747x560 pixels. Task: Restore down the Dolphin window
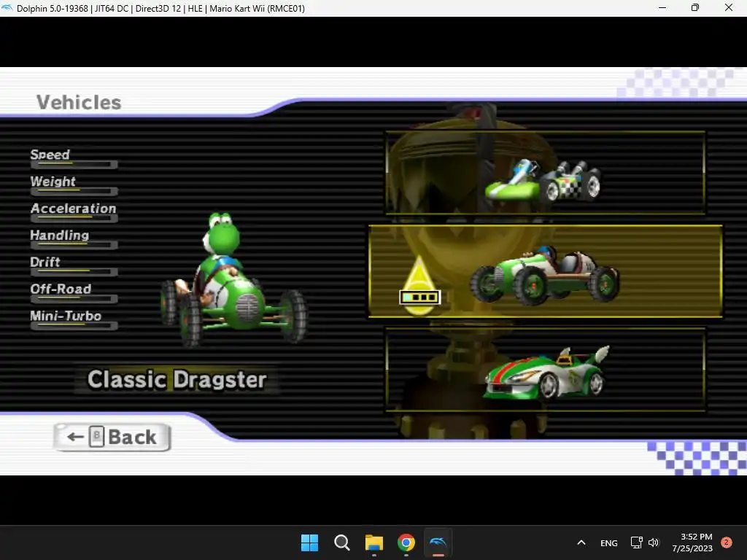(x=695, y=7)
